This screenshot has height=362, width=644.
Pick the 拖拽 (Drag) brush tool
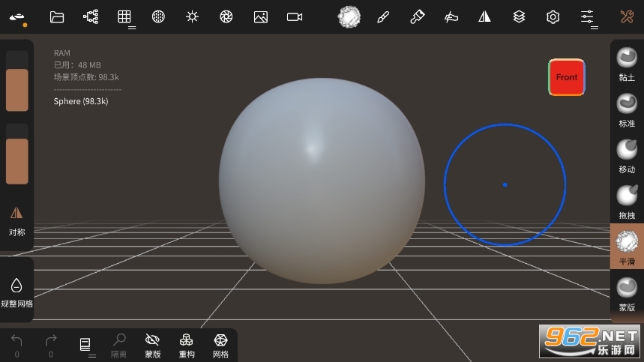coord(626,201)
